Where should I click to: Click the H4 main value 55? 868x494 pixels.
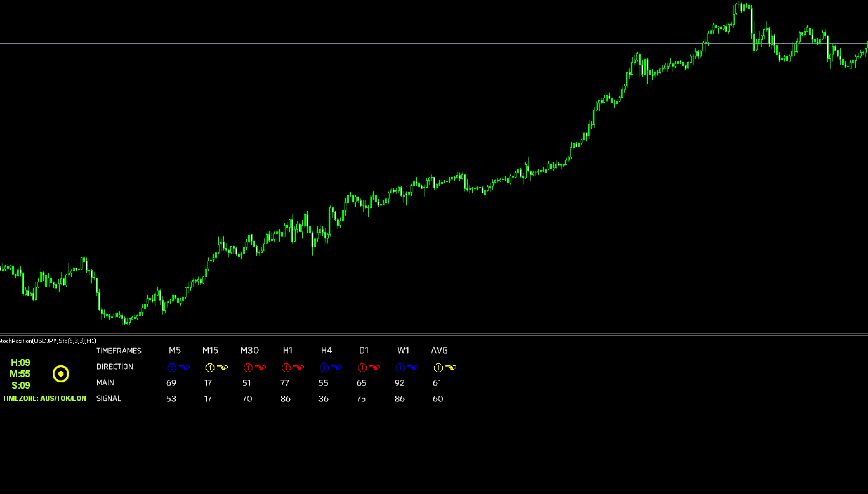click(324, 383)
